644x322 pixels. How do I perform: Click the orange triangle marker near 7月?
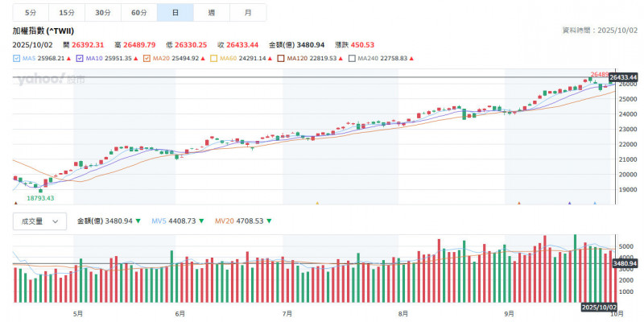(x=317, y=204)
